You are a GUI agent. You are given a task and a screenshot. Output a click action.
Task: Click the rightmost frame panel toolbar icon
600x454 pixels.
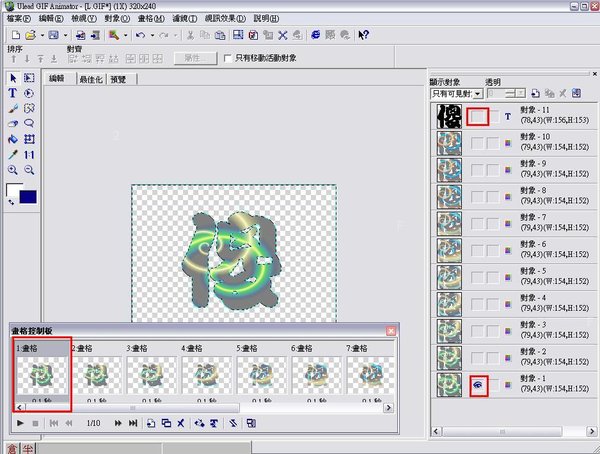point(251,423)
